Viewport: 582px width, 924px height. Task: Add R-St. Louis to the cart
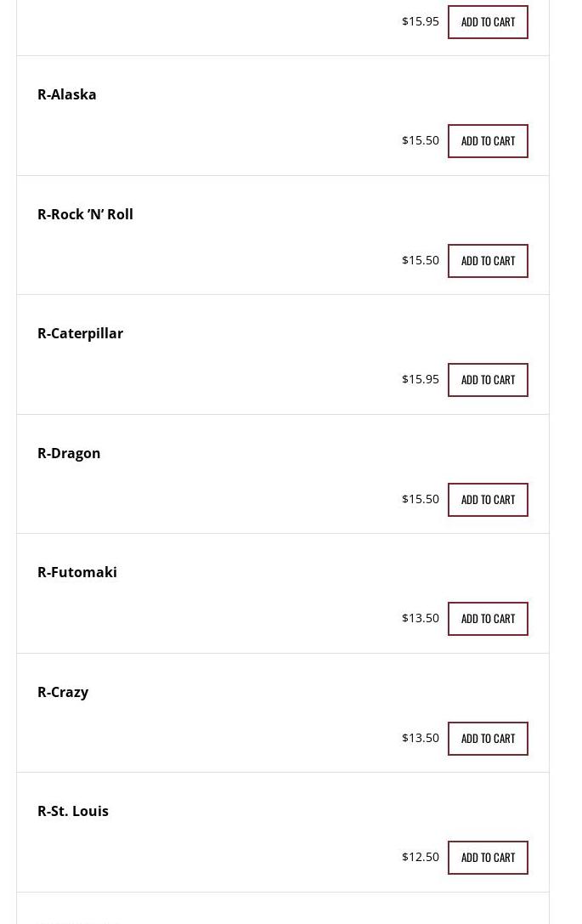pyautogui.click(x=488, y=858)
